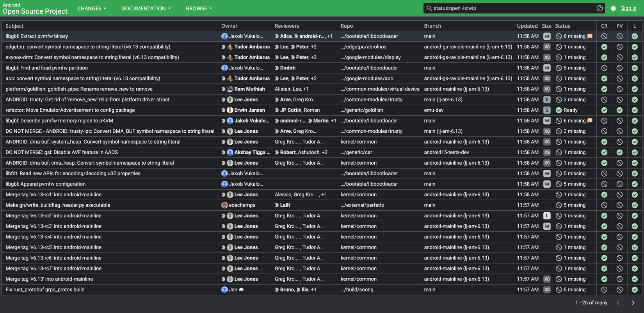644x313 pixels.
Task: Click the android15-tests-dev branch link
Action: pos(447,153)
